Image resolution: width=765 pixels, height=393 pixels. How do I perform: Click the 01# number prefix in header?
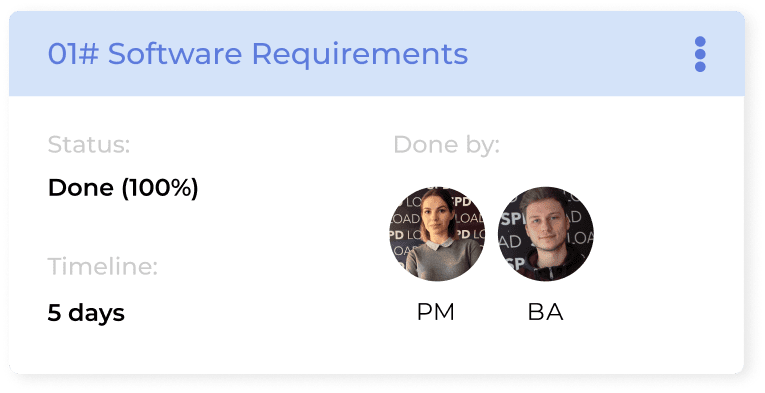tap(73, 54)
